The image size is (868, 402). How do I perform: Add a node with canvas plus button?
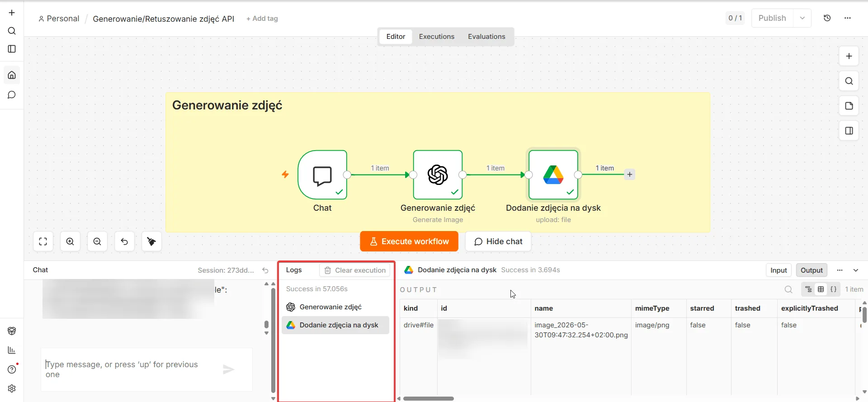click(849, 56)
